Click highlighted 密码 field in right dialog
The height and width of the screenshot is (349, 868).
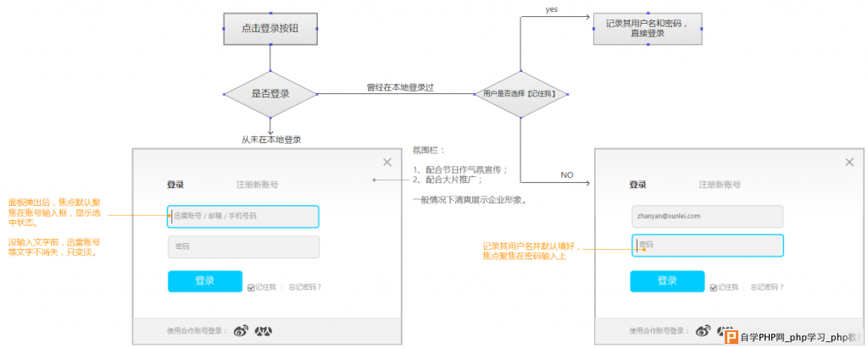(x=708, y=246)
